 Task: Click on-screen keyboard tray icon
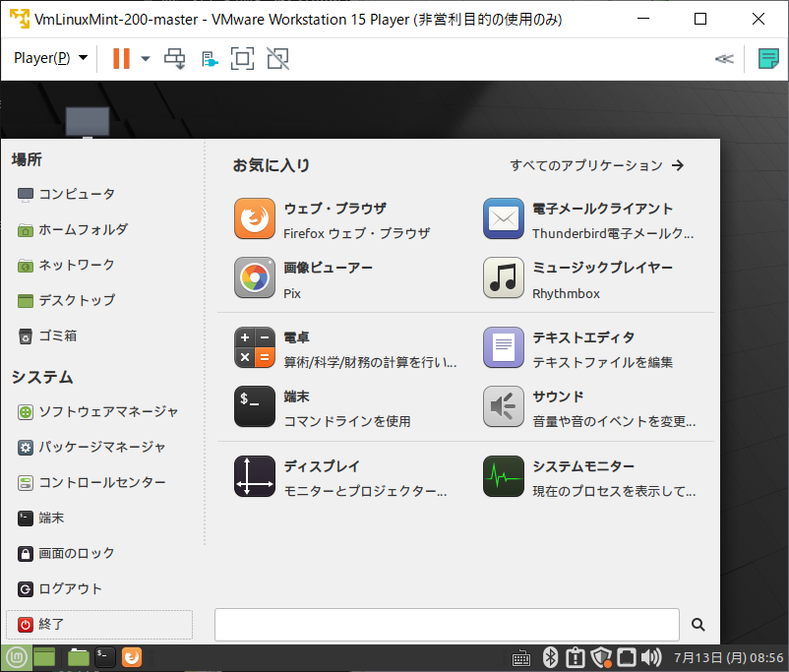click(x=521, y=658)
